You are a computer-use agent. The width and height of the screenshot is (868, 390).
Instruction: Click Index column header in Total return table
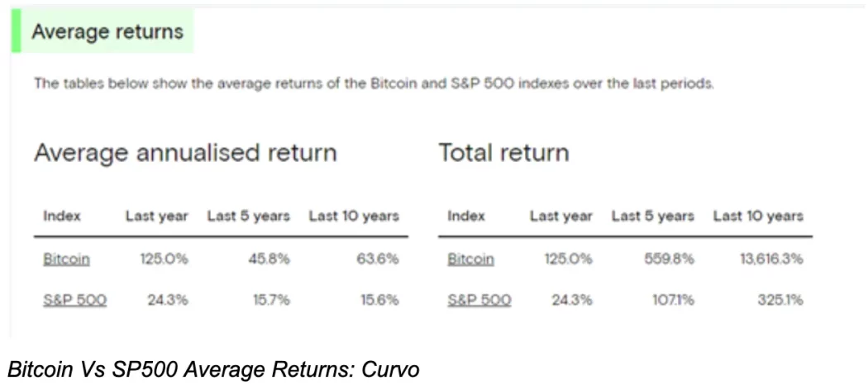[x=466, y=216]
